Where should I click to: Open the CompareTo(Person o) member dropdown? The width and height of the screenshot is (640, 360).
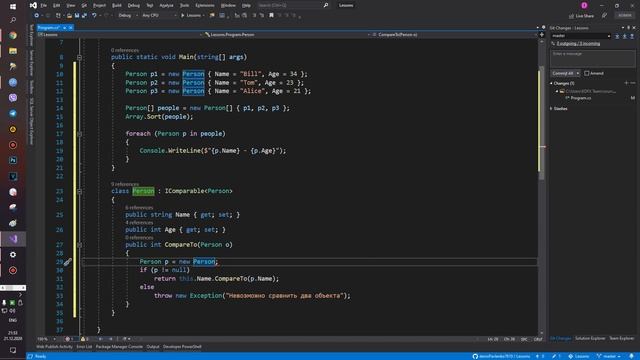click(x=454, y=35)
